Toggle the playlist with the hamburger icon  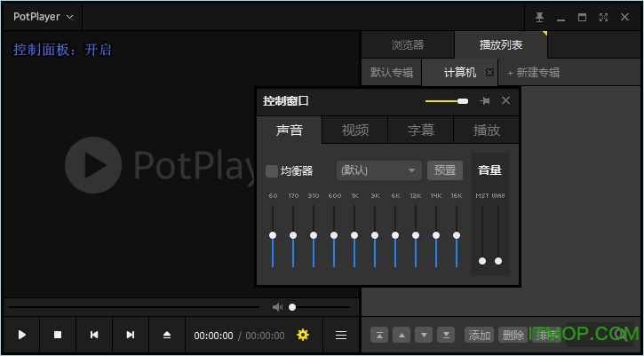[x=341, y=335]
